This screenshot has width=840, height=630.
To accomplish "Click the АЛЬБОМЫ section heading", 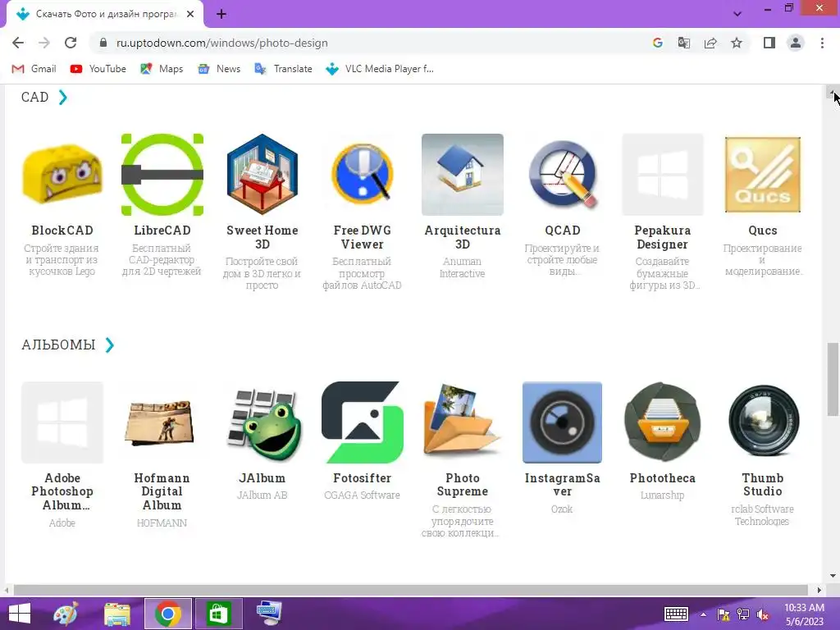I will coord(58,345).
